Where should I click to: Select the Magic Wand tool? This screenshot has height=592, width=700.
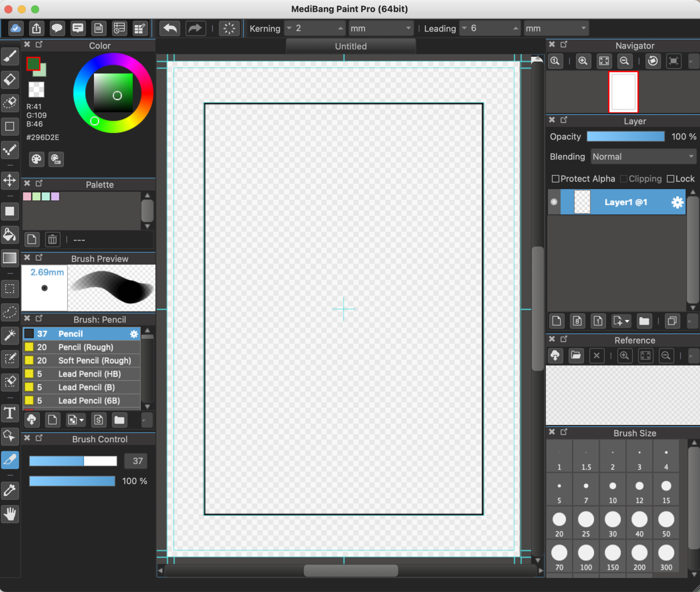10,336
